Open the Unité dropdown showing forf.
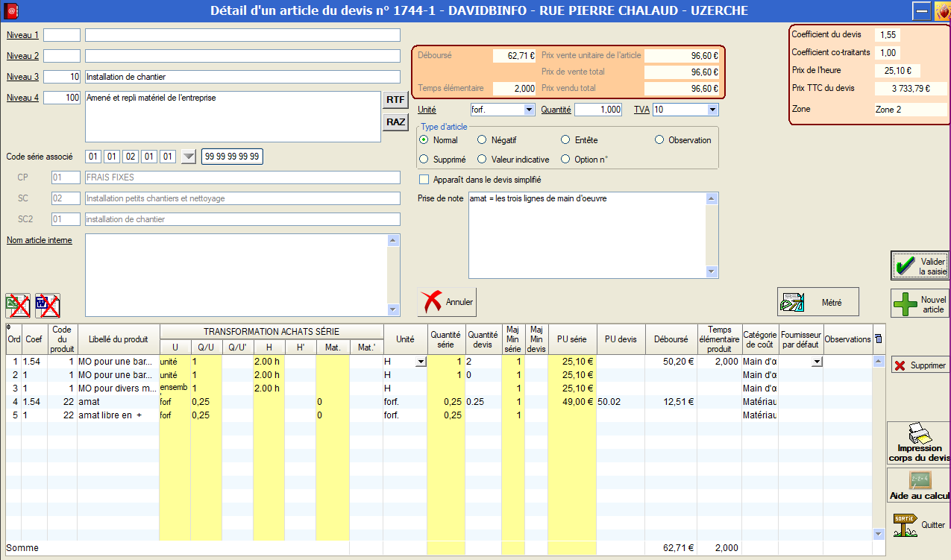Image resolution: width=951 pixels, height=560 pixels. [529, 110]
